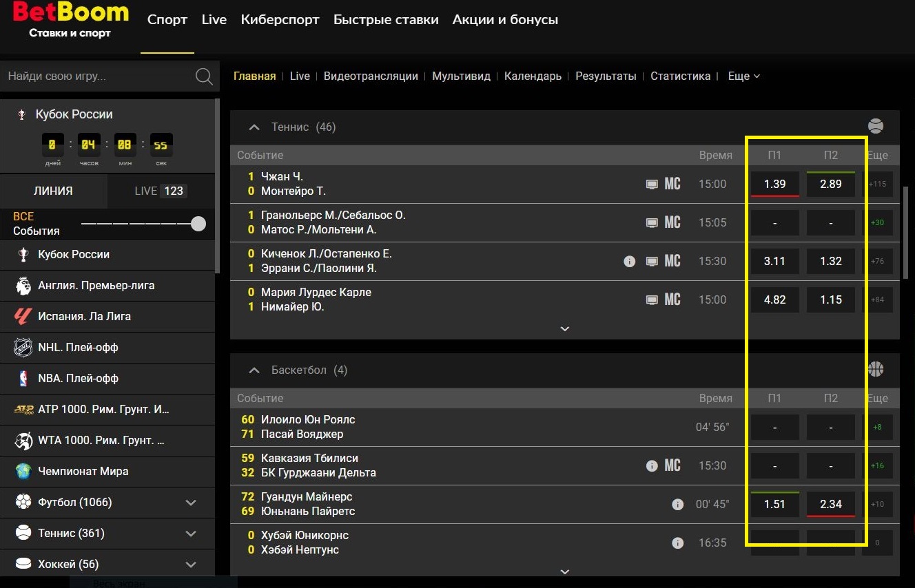Click MC icon for Мария Лурдес Карле match
This screenshot has width=915, height=588.
[x=672, y=300]
